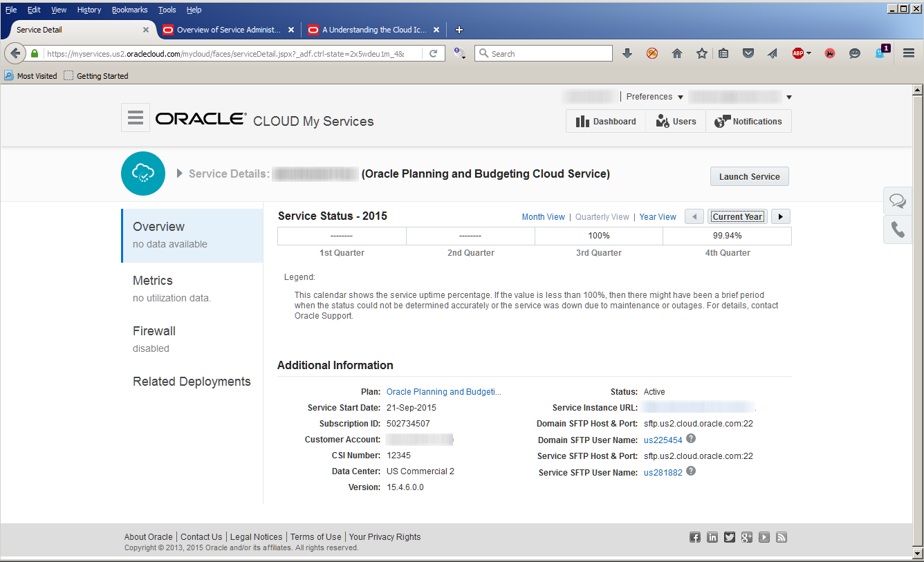Open Oracle's YouTube icon
Image resolution: width=924 pixels, height=562 pixels.
[x=764, y=537]
